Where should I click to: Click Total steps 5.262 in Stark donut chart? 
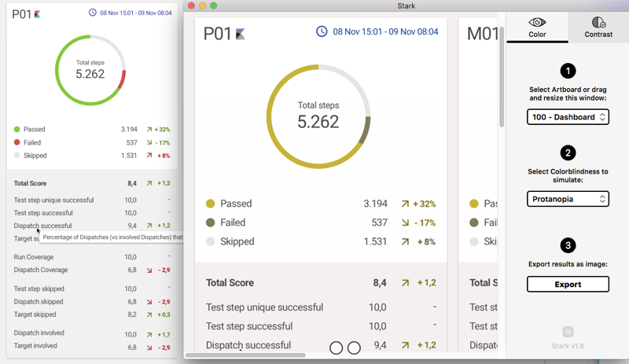click(318, 116)
